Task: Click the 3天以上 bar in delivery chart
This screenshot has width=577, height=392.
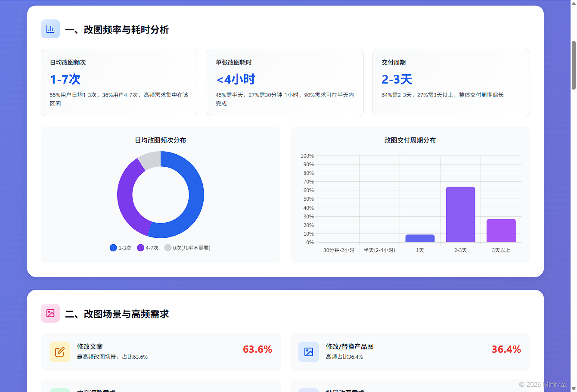Action: coord(501,230)
